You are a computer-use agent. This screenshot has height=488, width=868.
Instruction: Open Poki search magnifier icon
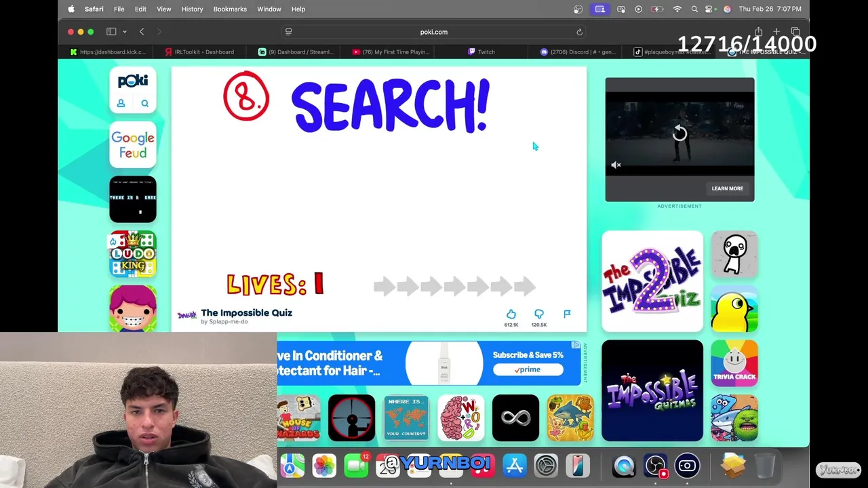tap(144, 103)
